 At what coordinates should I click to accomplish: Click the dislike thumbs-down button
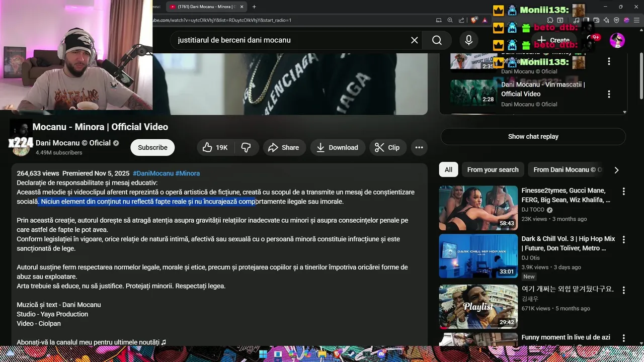tap(246, 147)
